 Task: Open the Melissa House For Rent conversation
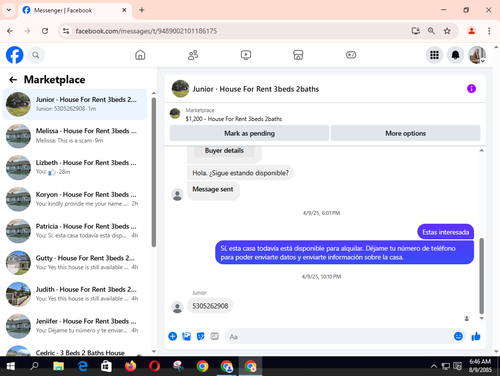click(x=75, y=136)
